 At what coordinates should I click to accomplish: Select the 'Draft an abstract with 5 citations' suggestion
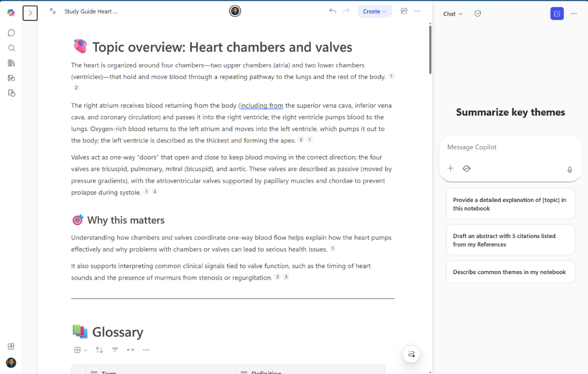510,240
